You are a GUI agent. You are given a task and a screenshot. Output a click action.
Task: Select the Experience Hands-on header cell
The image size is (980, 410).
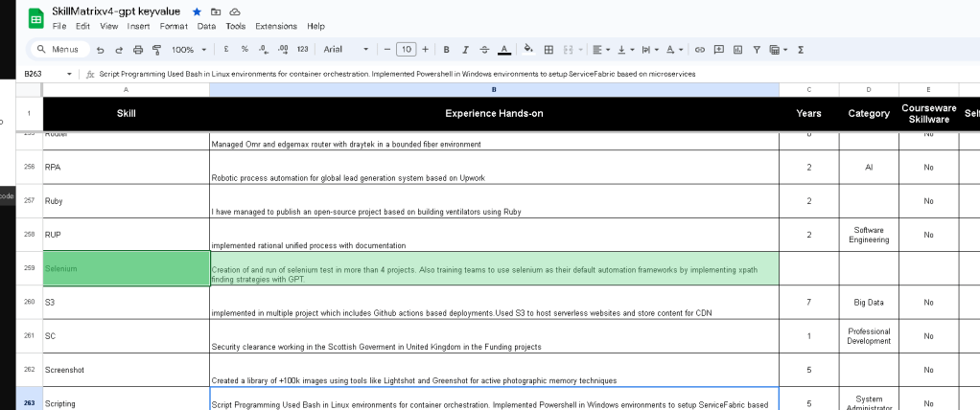tap(495, 114)
